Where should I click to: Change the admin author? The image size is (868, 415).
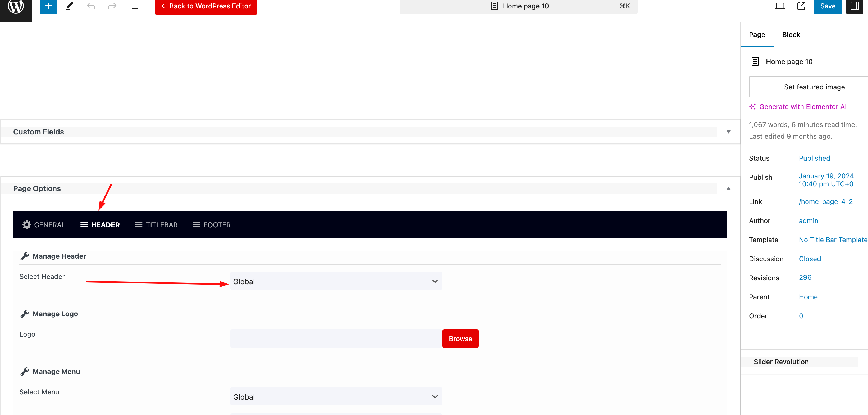(x=808, y=221)
